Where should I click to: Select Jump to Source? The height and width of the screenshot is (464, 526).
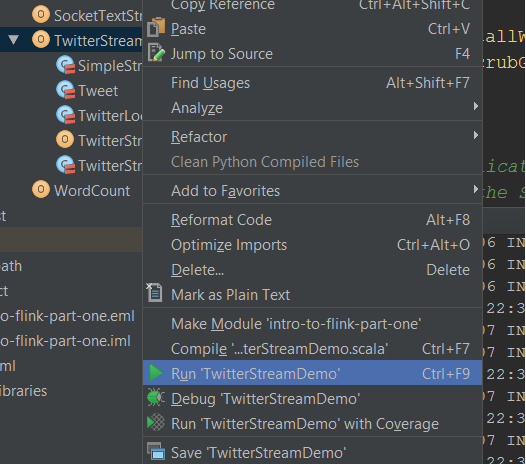[x=312, y=54]
